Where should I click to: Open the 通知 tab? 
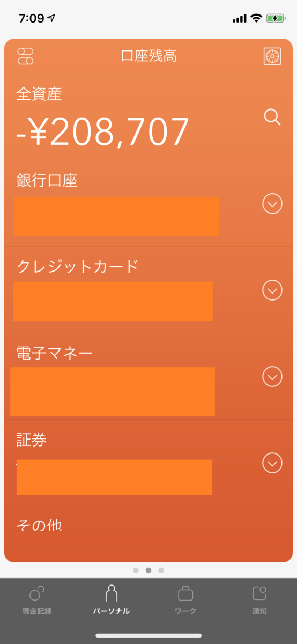(x=259, y=600)
